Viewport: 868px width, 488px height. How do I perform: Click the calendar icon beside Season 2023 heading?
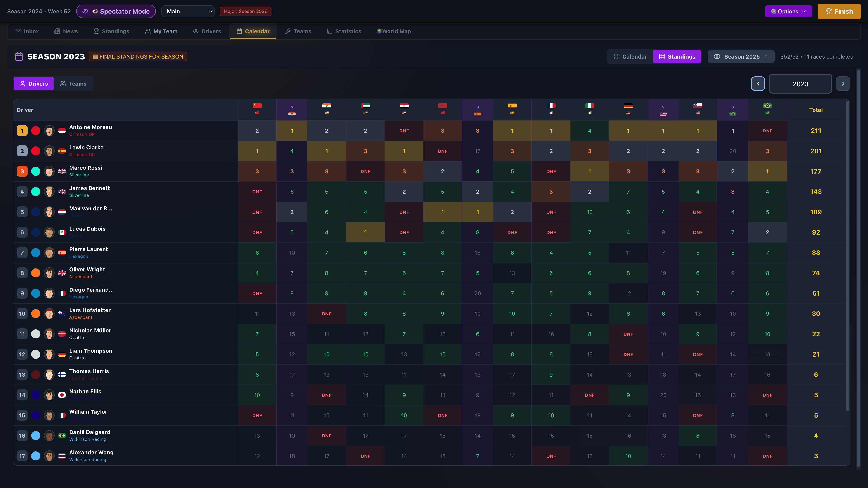[19, 56]
